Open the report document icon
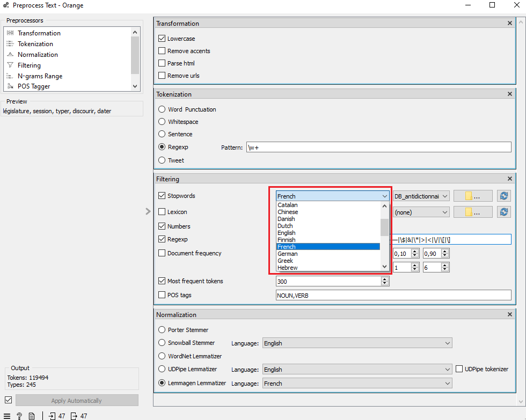Viewport: 526px width, 420px height. coord(32,416)
